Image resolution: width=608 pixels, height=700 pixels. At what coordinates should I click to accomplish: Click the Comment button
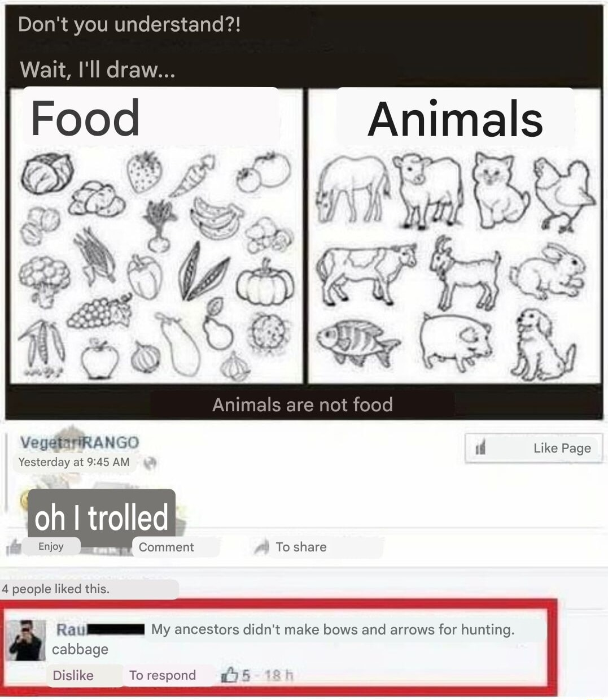tap(166, 547)
